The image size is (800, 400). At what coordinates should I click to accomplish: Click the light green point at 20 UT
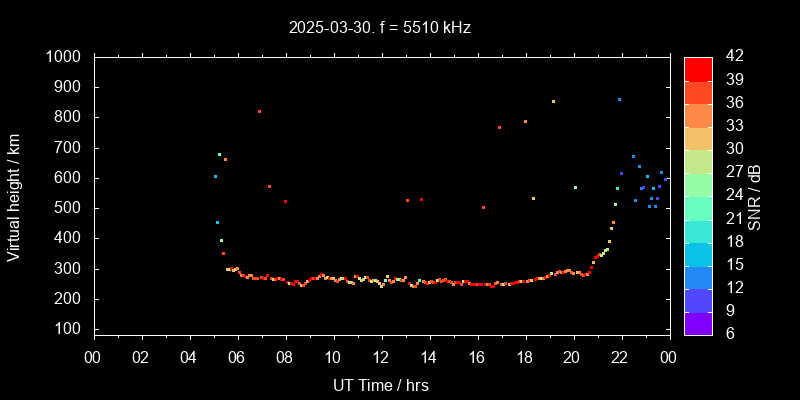pyautogui.click(x=575, y=187)
